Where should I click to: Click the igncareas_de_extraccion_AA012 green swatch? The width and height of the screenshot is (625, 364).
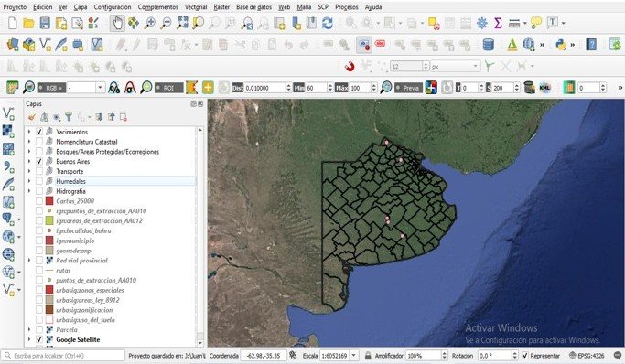(49, 220)
